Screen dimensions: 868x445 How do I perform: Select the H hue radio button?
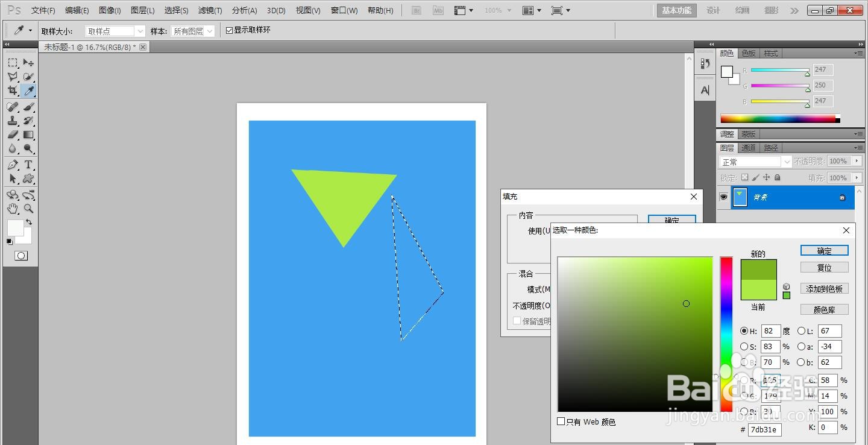744,331
